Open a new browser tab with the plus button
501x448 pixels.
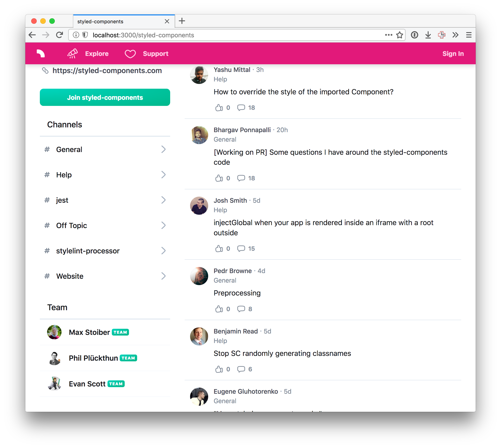click(x=182, y=21)
